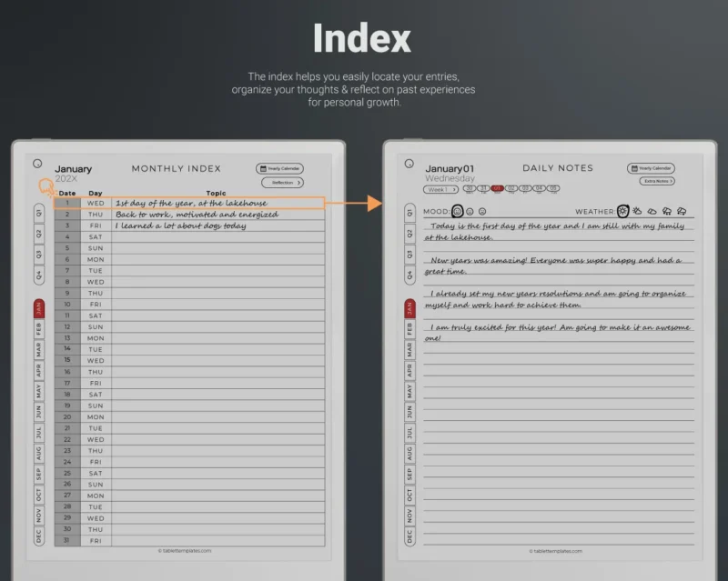Screen dimensions: 728x581
Task: Click the calendar icon inside Yearly Calendar button
Action: click(x=262, y=167)
